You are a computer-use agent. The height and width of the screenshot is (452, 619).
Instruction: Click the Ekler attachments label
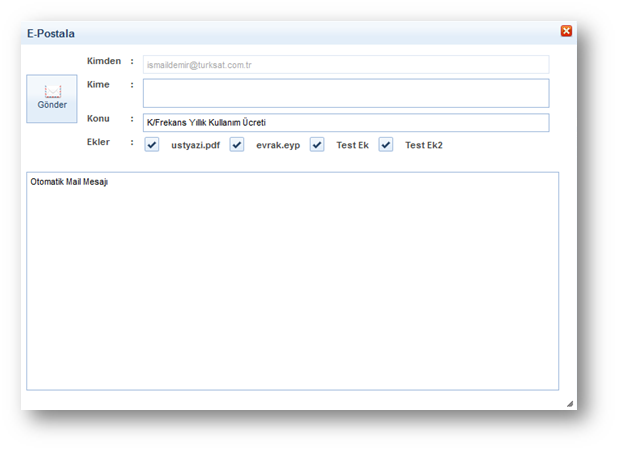(x=99, y=142)
